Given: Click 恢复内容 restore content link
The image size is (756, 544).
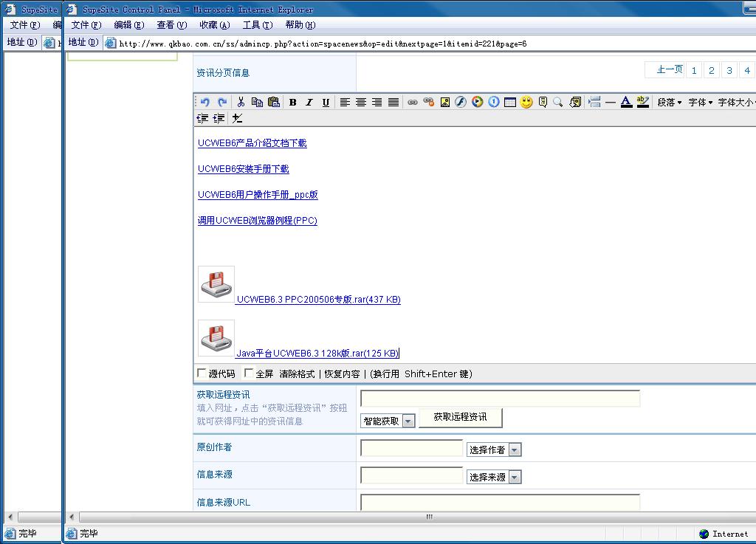Looking at the screenshot, I should point(342,374).
